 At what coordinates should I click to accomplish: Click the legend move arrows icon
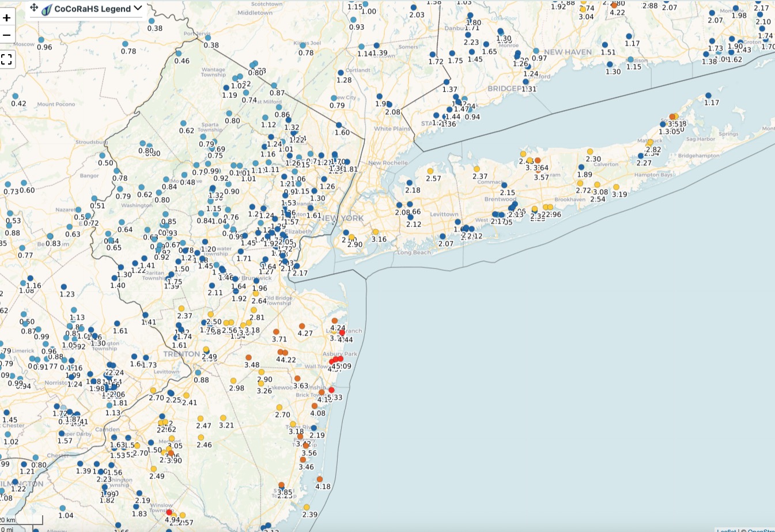[34, 8]
